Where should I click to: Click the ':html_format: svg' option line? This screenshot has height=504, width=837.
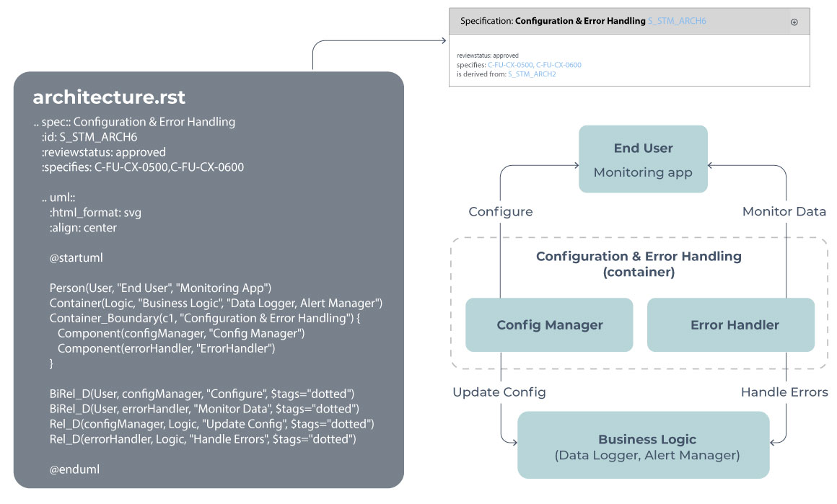click(95, 213)
